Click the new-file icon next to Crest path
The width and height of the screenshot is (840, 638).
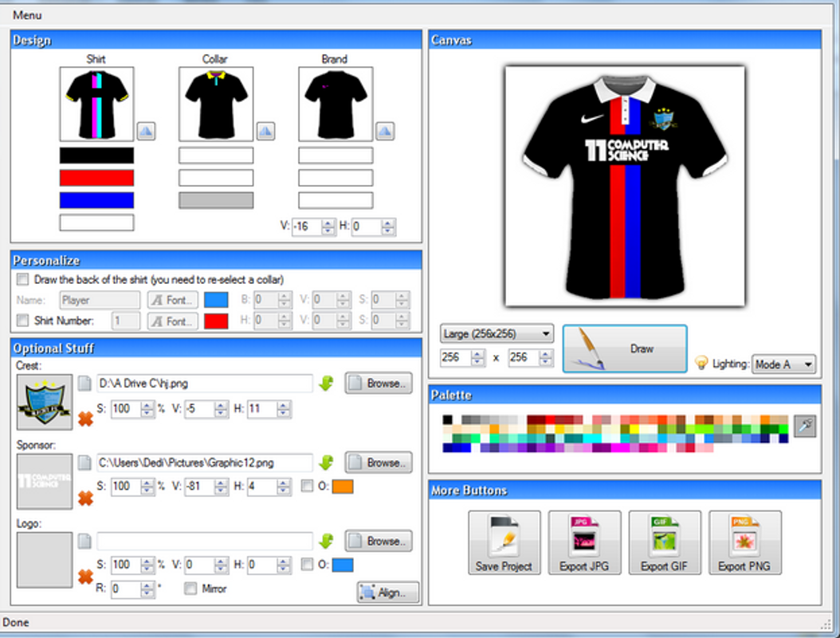84,384
